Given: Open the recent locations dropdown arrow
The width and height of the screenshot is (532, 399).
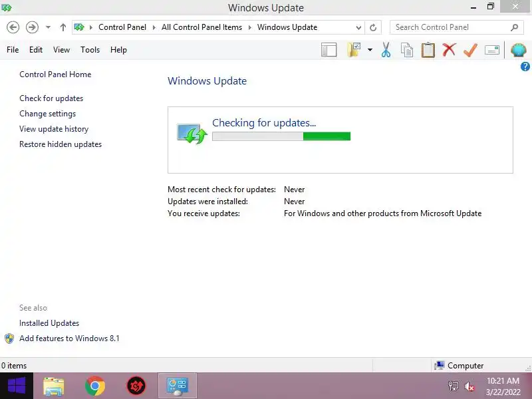Looking at the screenshot, I should pos(48,27).
